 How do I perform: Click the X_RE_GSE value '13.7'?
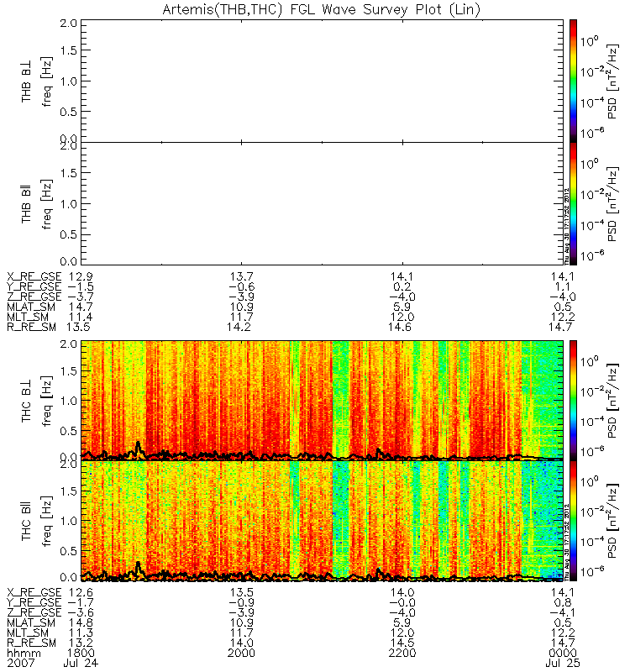(x=242, y=276)
